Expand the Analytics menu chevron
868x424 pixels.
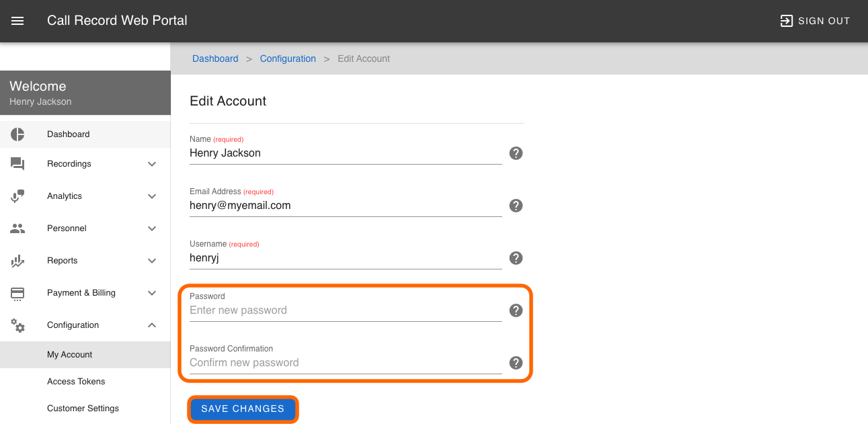pyautogui.click(x=152, y=196)
